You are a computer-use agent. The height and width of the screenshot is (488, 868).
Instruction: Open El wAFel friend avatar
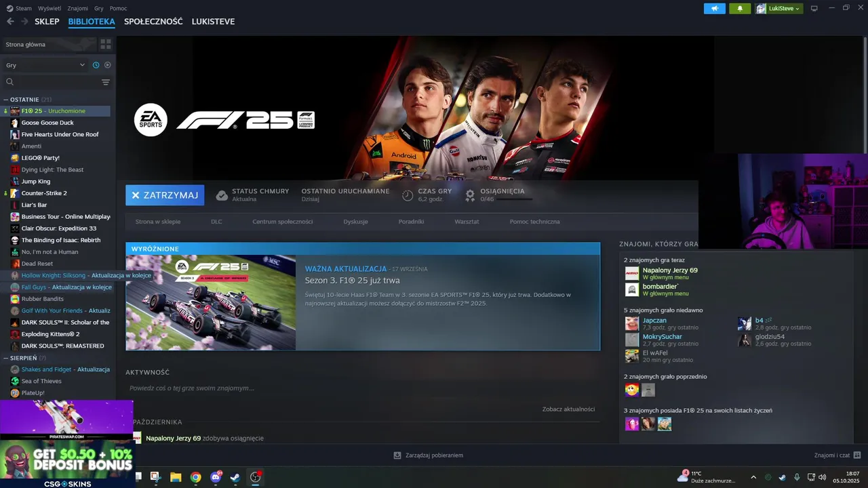coord(632,356)
